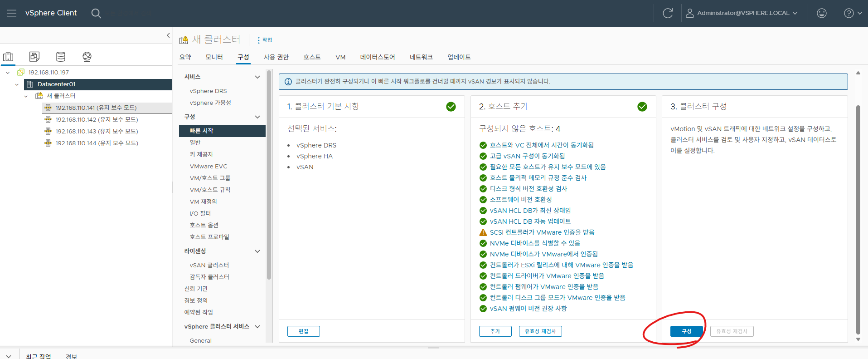This screenshot has height=359, width=868.
Task: Switch to the 호스트 tab
Action: click(312, 57)
